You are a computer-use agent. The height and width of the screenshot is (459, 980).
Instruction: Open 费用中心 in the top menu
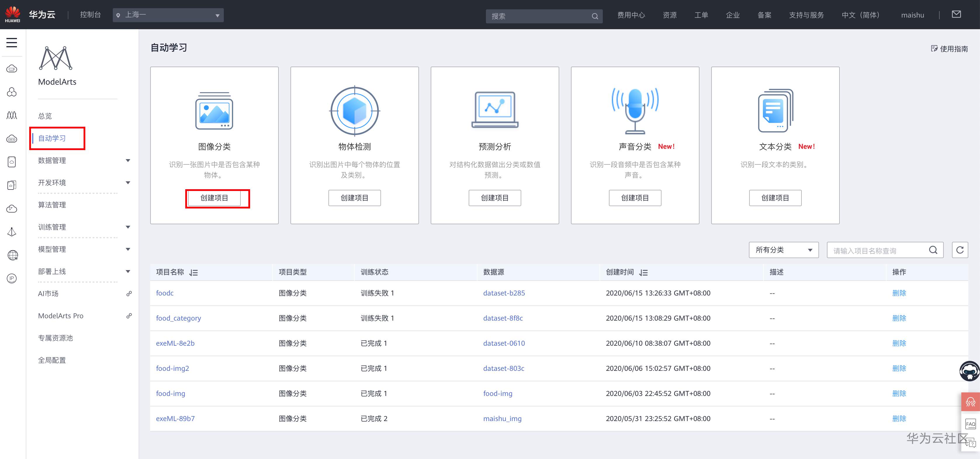coord(631,15)
